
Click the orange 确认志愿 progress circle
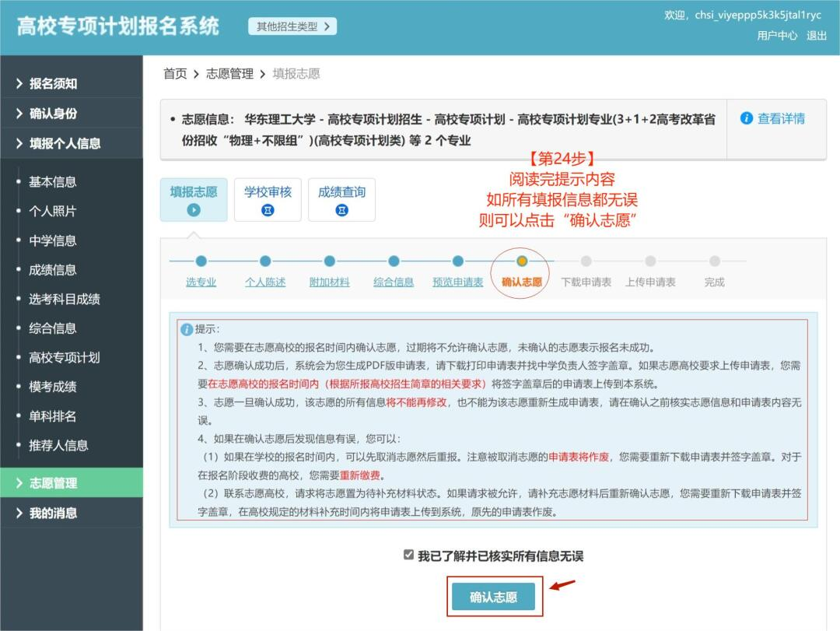pyautogui.click(x=521, y=261)
